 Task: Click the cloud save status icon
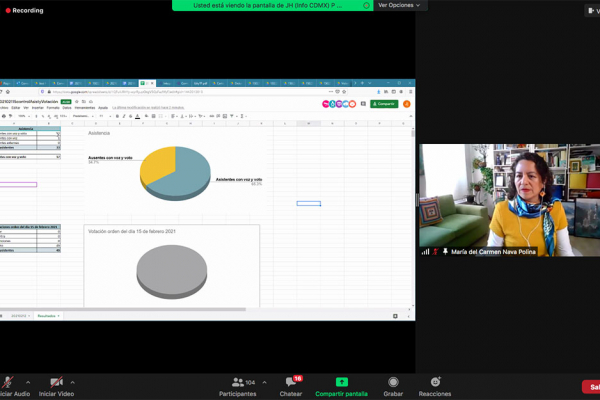(91, 101)
